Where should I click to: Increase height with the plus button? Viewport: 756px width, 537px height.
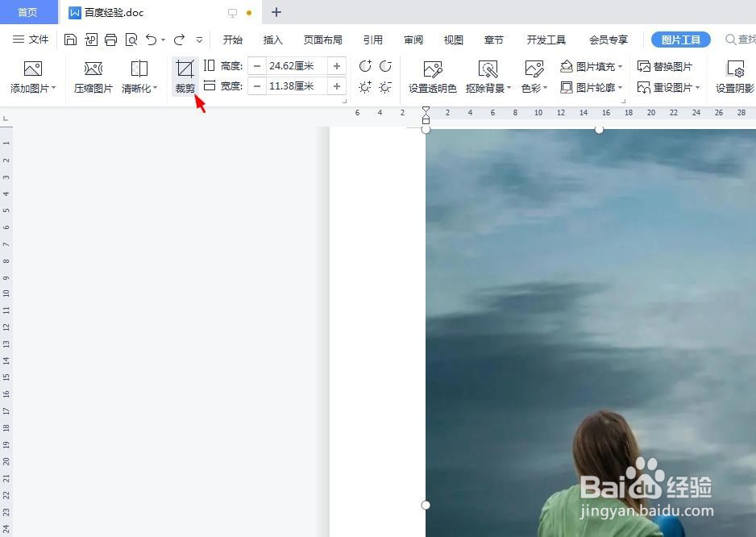click(337, 65)
